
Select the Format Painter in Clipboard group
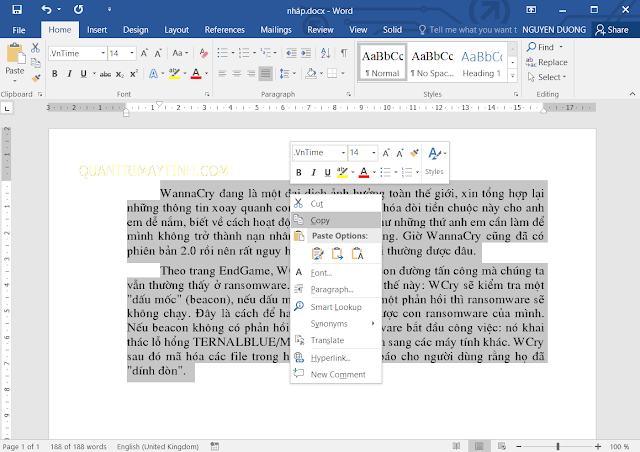(36, 78)
